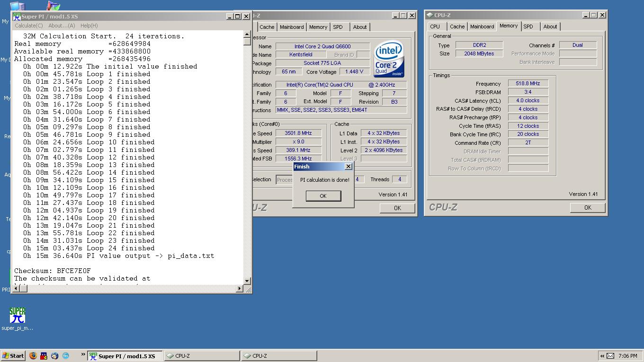
Task: Click the Instructions MMX, SSE field
Action: [x=341, y=110]
